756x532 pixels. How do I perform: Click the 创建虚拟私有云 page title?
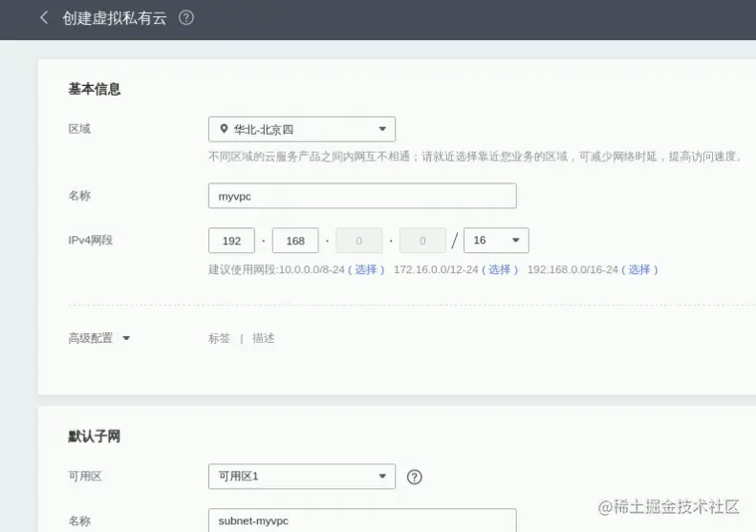(115, 18)
